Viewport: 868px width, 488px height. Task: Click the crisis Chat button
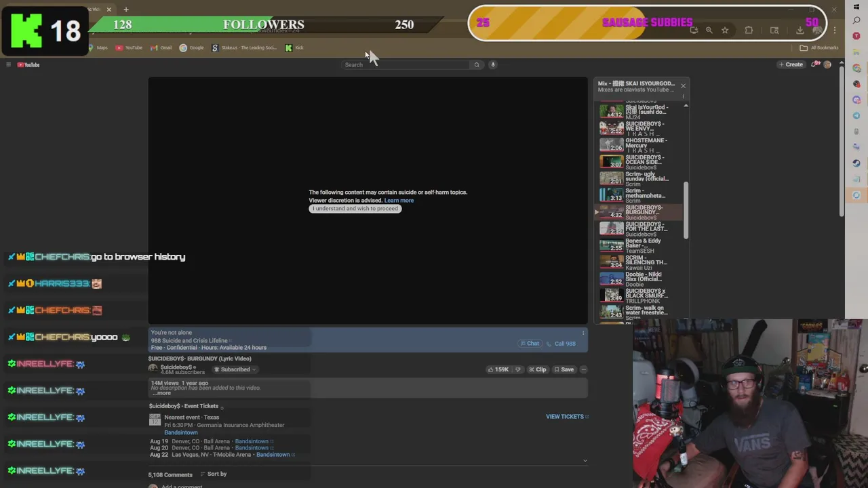point(530,344)
